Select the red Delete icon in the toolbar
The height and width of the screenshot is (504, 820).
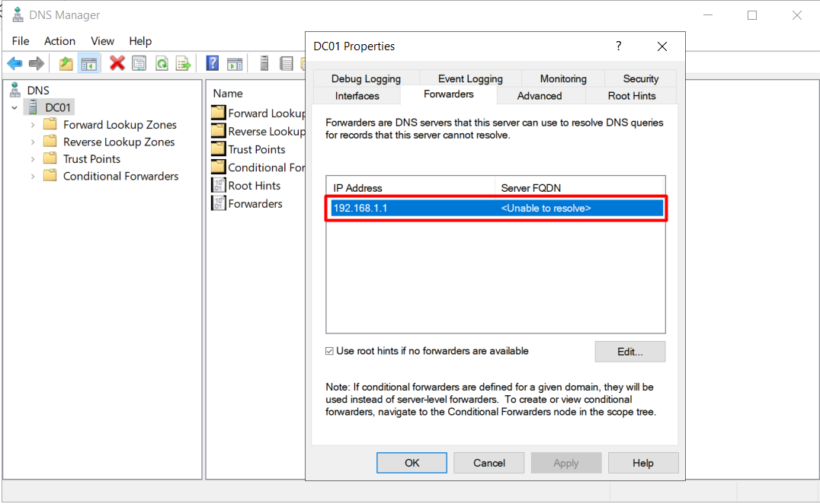pyautogui.click(x=117, y=64)
